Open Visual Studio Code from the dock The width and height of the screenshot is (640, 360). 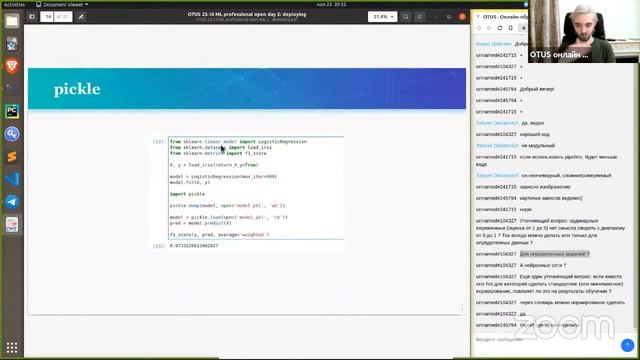12,179
